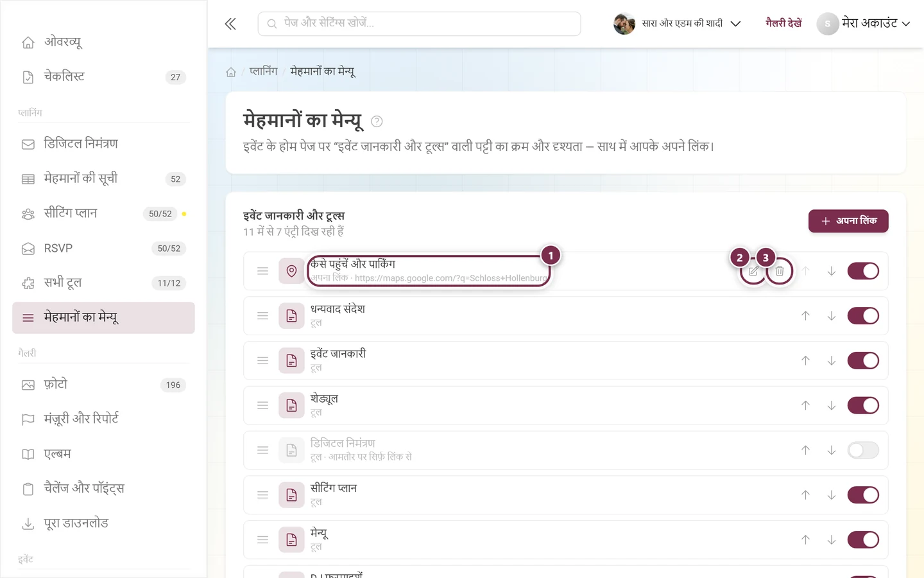Open the गैलरी देखें link
Image resolution: width=924 pixels, height=578 pixels.
pos(783,23)
